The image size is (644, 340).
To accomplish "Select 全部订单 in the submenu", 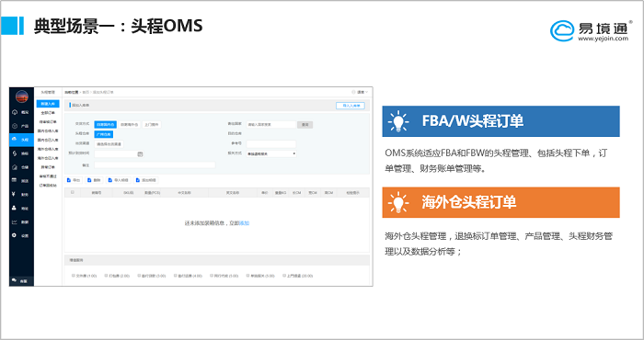I will click(x=48, y=113).
